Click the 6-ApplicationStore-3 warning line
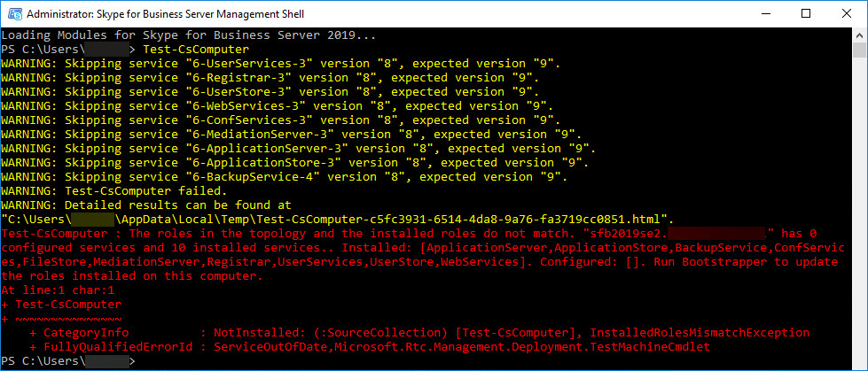 point(295,163)
